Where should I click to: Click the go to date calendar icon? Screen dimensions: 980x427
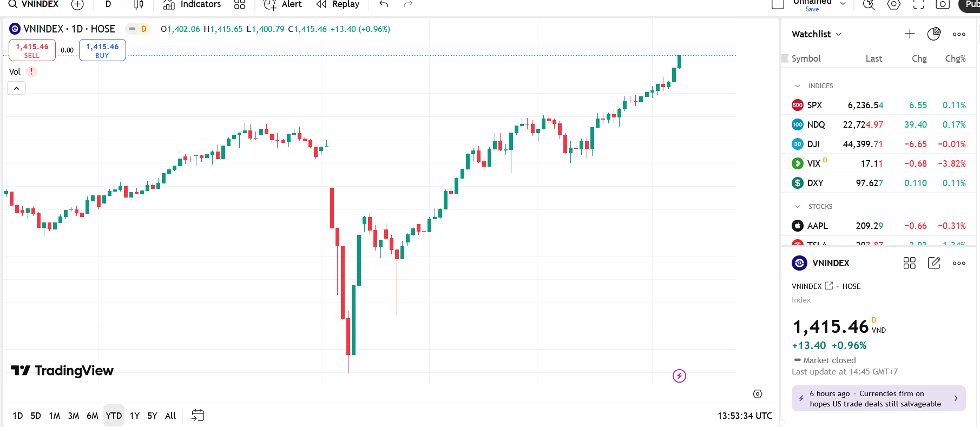pyautogui.click(x=198, y=415)
